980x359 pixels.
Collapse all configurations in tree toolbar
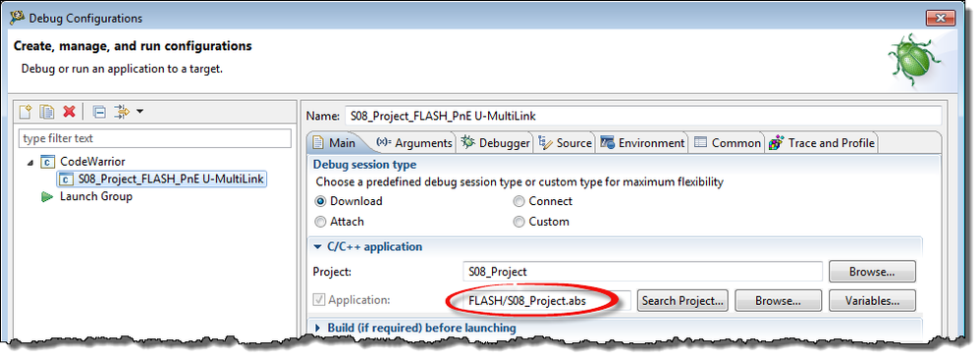[99, 112]
